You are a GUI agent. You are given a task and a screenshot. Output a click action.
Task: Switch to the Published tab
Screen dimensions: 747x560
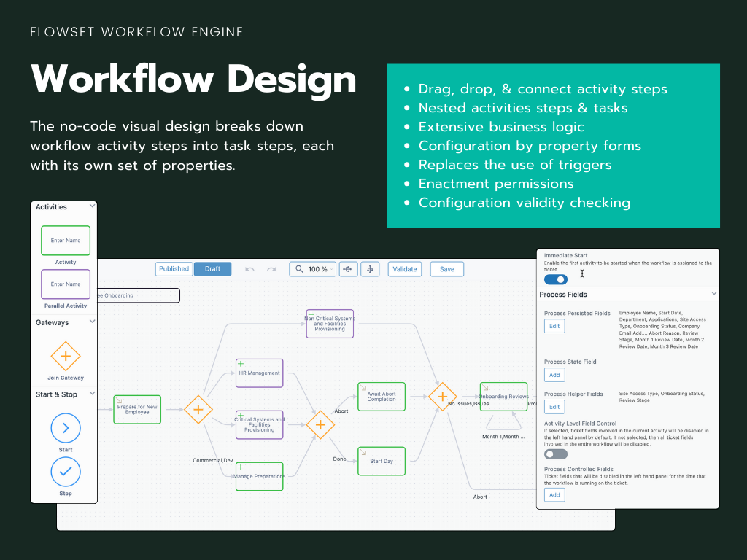coord(174,269)
